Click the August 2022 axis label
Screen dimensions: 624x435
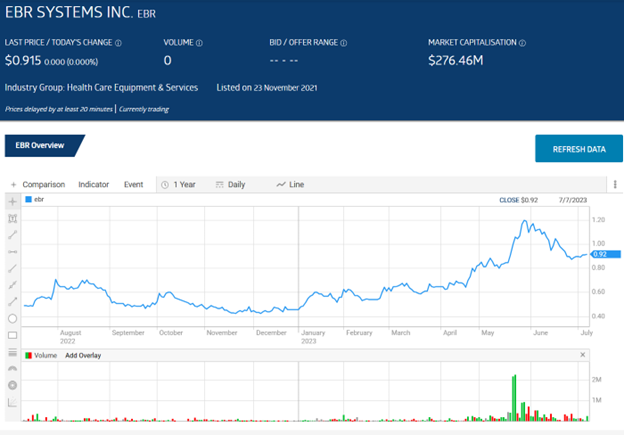(70, 337)
